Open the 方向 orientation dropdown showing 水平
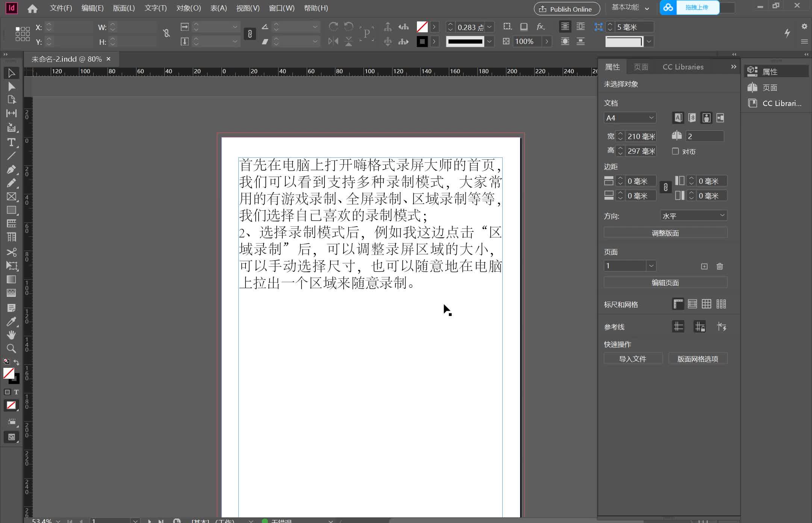812x523 pixels. (x=694, y=215)
